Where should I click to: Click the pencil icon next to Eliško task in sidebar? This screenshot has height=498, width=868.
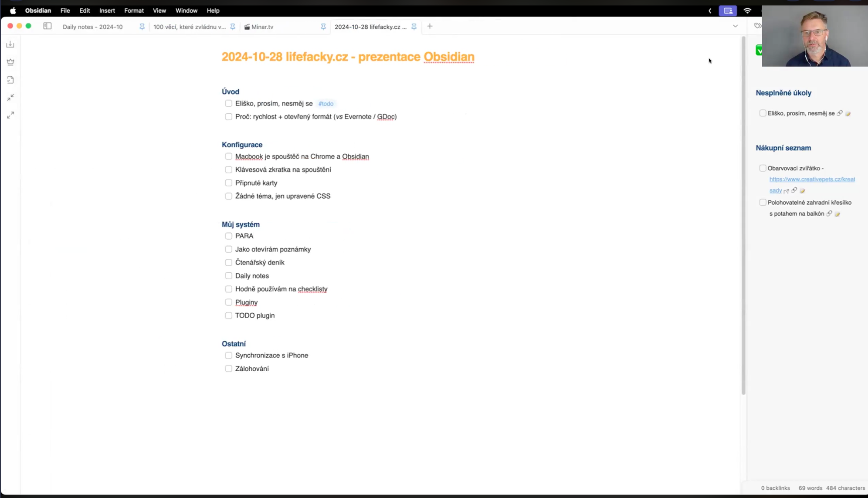(x=848, y=113)
